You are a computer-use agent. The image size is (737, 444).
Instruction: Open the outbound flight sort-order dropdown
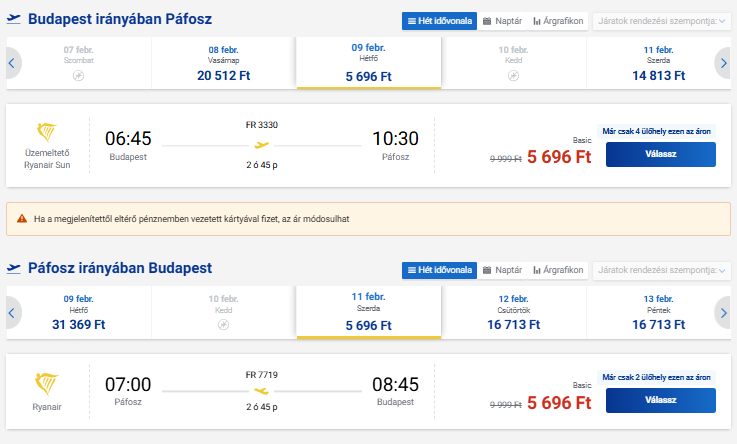coord(661,20)
